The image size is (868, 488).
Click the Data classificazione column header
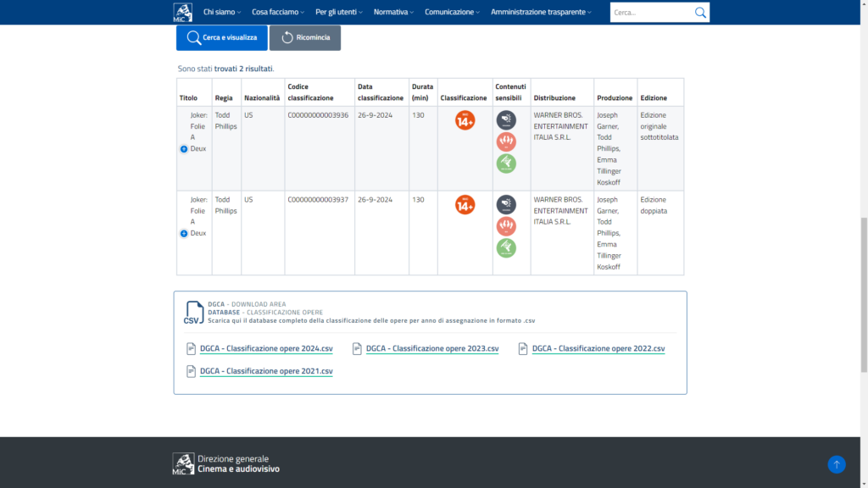click(x=381, y=92)
